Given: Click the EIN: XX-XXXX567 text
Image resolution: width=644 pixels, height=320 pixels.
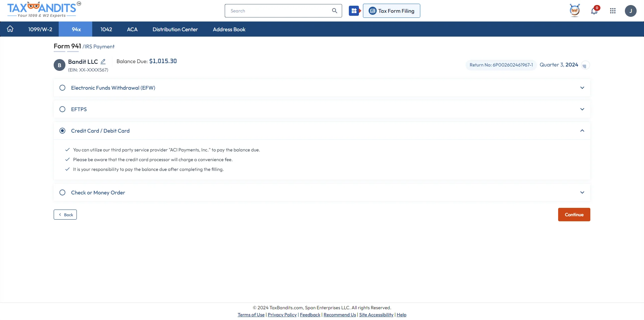Looking at the screenshot, I should [x=88, y=70].
